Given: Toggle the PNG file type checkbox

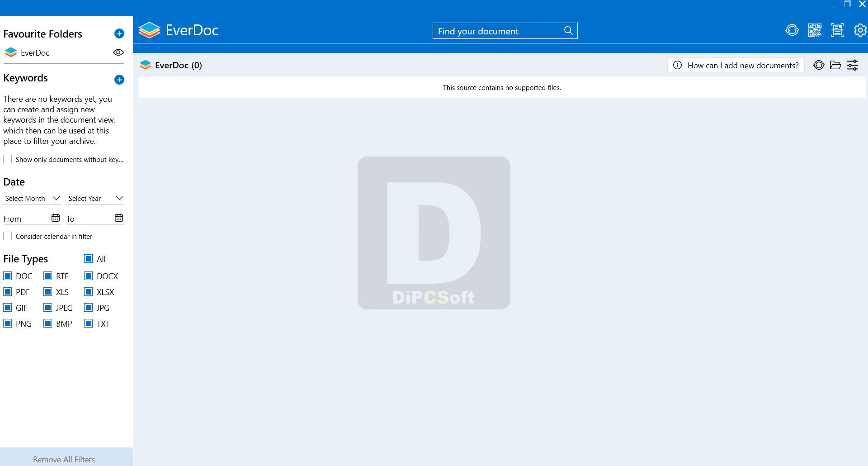Looking at the screenshot, I should [x=8, y=323].
